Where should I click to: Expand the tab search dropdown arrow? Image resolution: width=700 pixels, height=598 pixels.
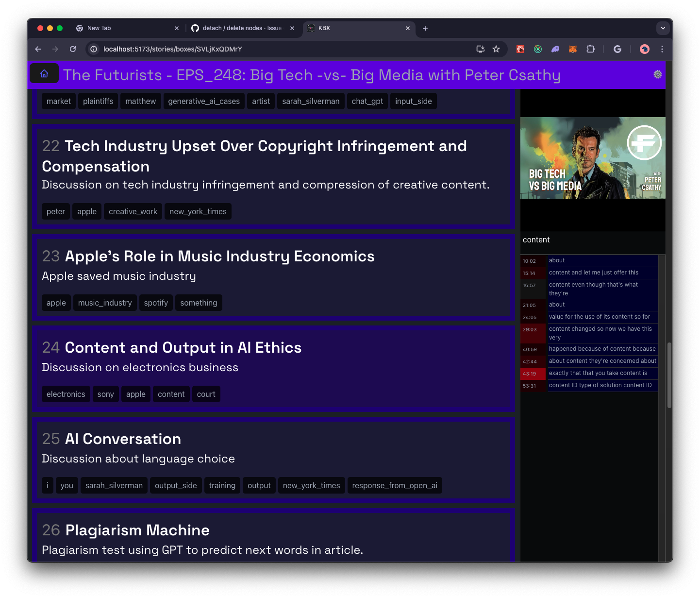663,28
